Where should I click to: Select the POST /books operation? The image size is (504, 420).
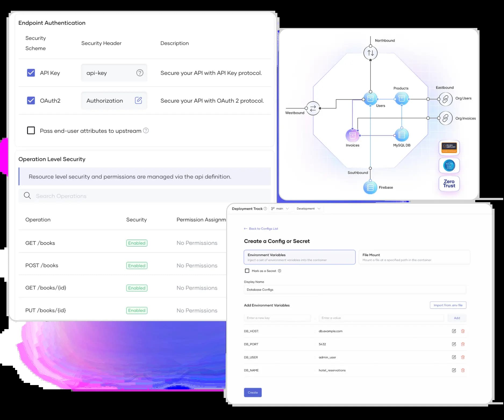click(x=42, y=265)
